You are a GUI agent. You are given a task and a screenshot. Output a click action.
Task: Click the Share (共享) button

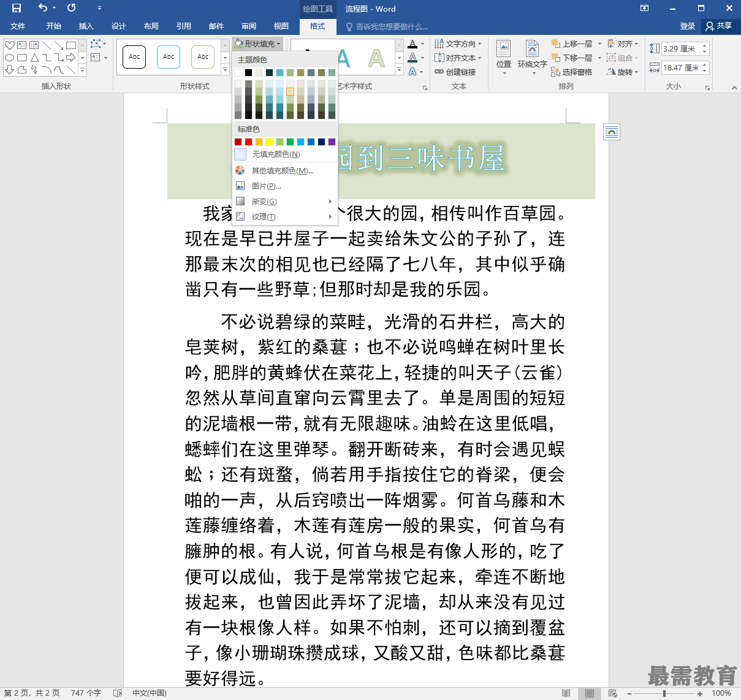[x=719, y=26]
